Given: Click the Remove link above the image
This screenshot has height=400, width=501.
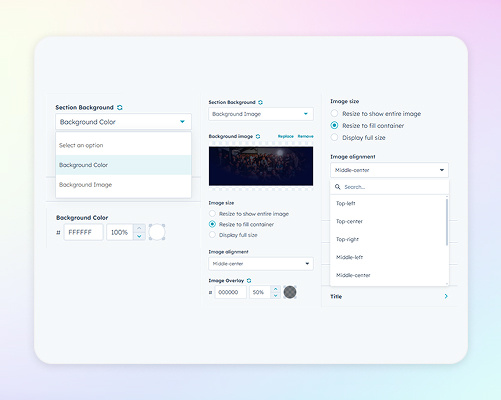Looking at the screenshot, I should point(305,136).
